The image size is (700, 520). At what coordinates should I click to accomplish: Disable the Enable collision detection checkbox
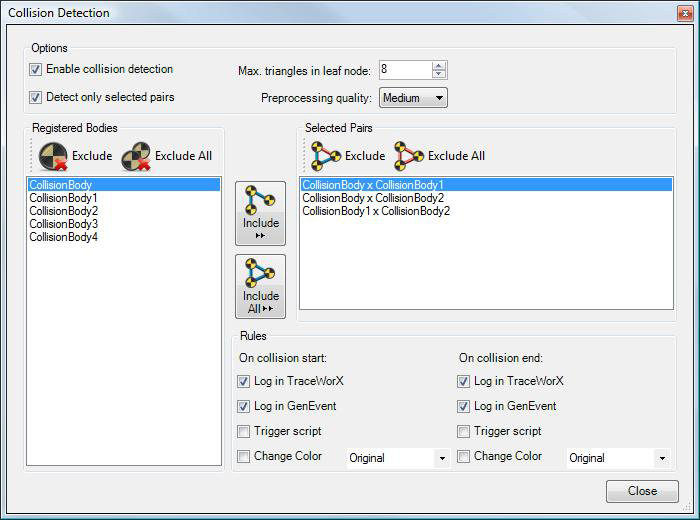click(36, 70)
